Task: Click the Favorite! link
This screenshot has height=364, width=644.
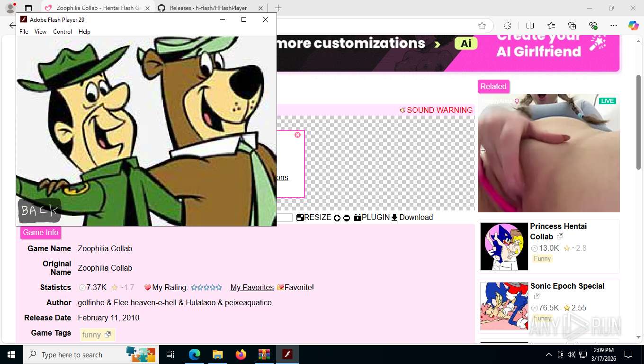Action: tap(295, 287)
